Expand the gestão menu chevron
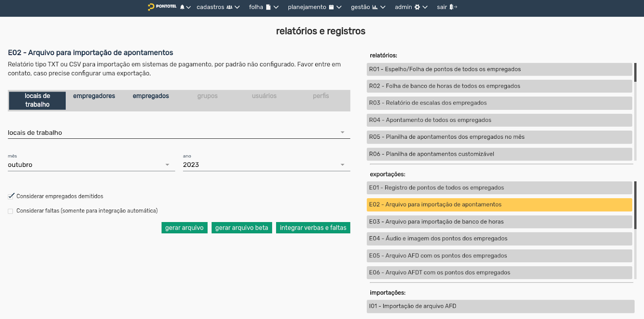 pos(383,7)
